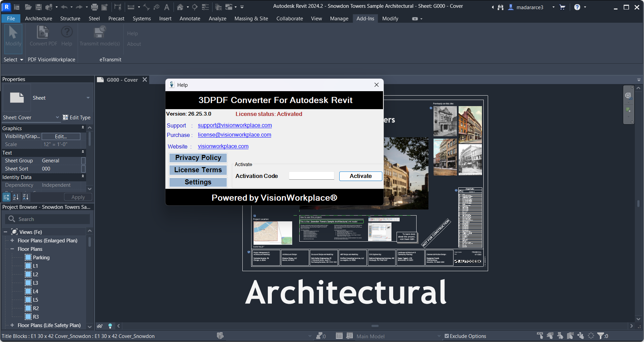
Task: Switch to the Massing & Site ribbon tab
Action: coord(251,19)
